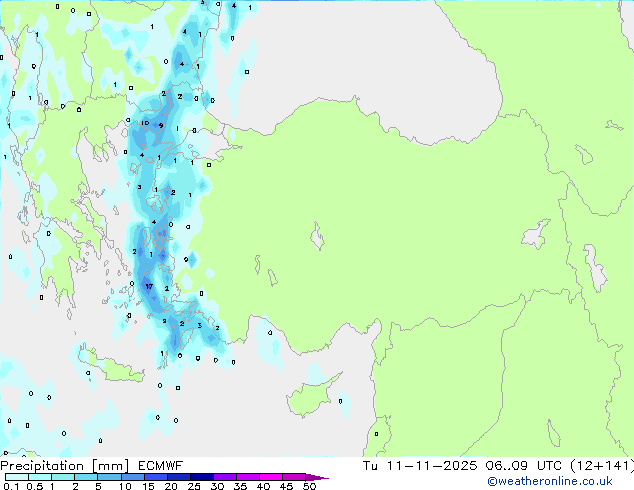Screen dimensions: 634x490
Task: Select the 2–5 mm legend color box
Action: [x=86, y=477]
